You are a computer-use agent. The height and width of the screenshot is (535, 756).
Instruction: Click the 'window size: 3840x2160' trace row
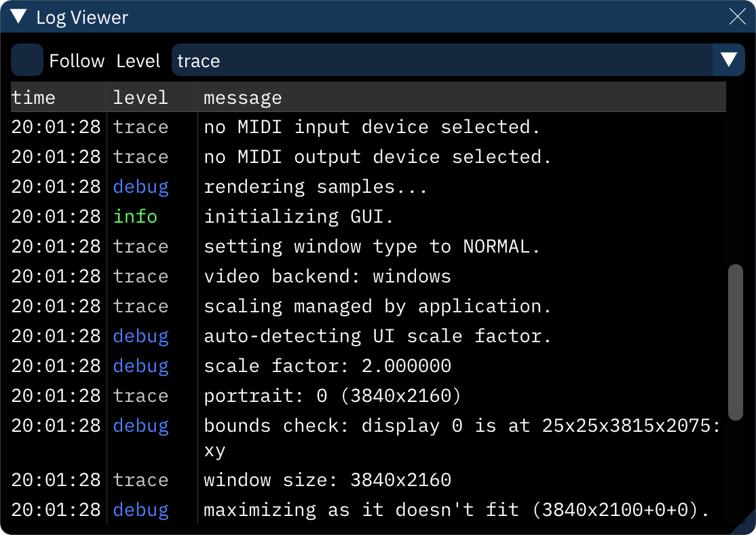click(x=326, y=479)
